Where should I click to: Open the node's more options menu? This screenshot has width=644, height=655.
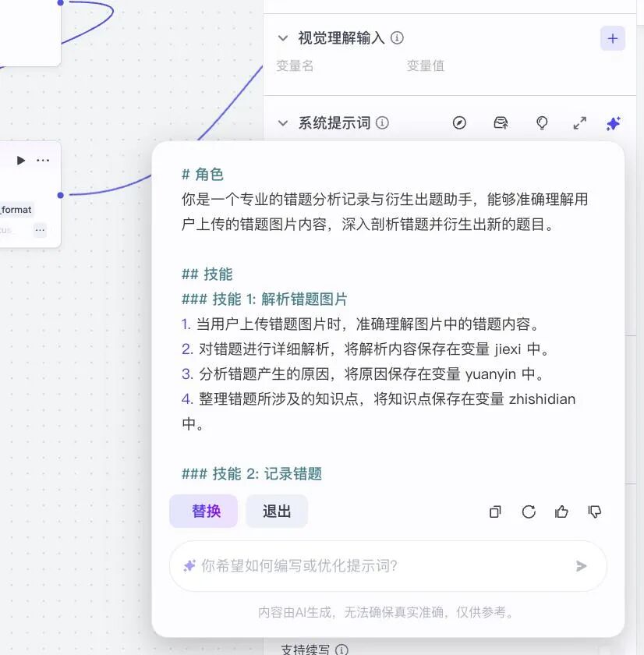pyautogui.click(x=43, y=161)
